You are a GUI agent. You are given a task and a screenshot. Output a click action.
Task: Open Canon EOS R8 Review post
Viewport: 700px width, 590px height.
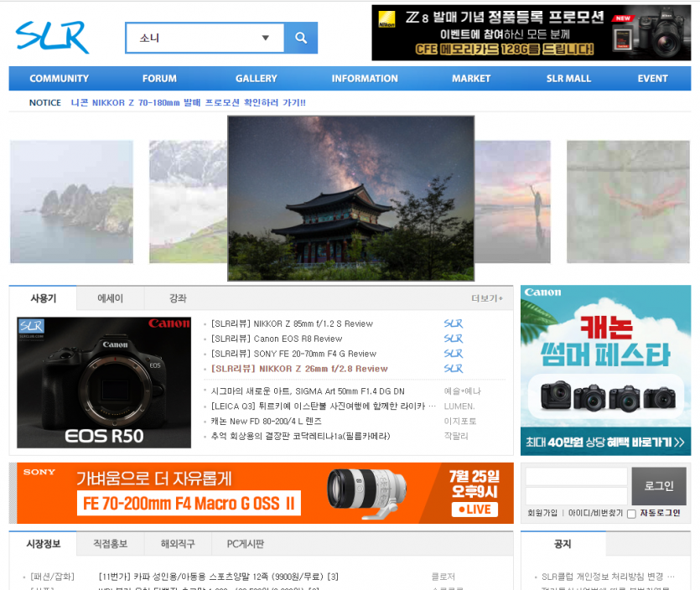277,339
